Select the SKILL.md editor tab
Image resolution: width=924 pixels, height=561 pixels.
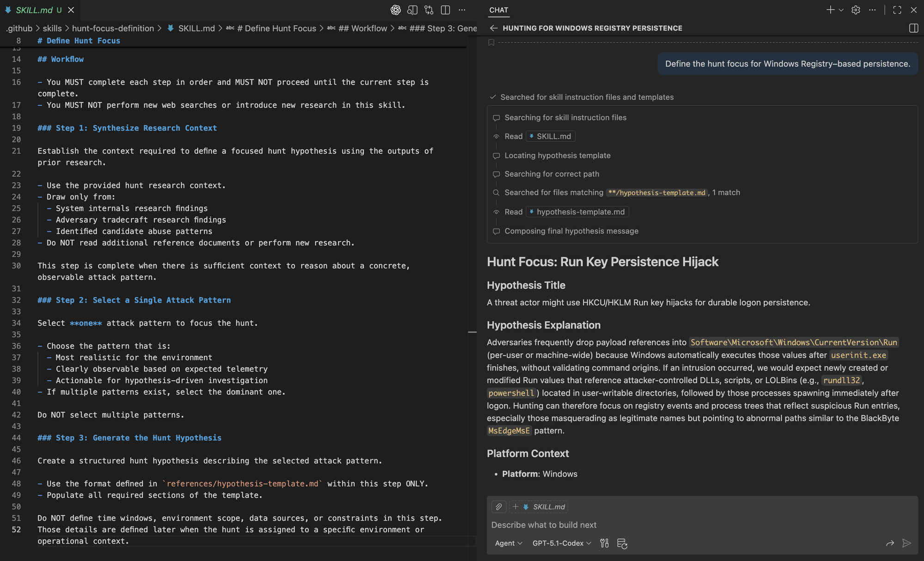[x=34, y=10]
